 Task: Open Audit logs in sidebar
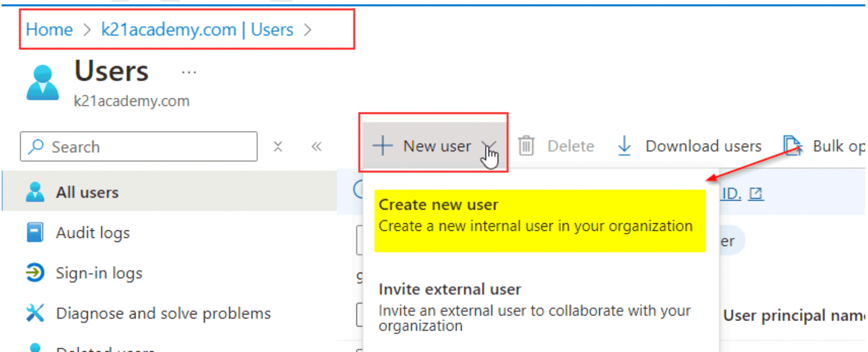pos(93,232)
